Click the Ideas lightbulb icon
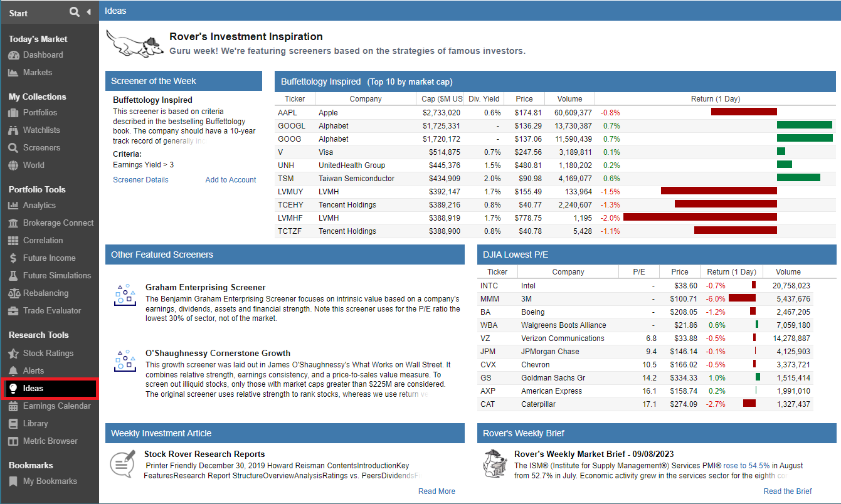 point(13,389)
